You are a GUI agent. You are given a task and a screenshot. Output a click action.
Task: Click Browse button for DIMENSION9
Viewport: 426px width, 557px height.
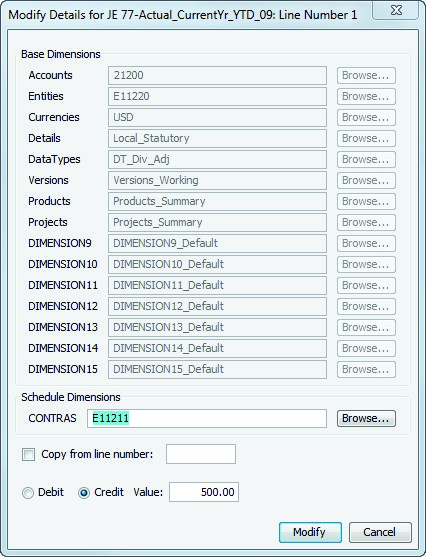(366, 243)
